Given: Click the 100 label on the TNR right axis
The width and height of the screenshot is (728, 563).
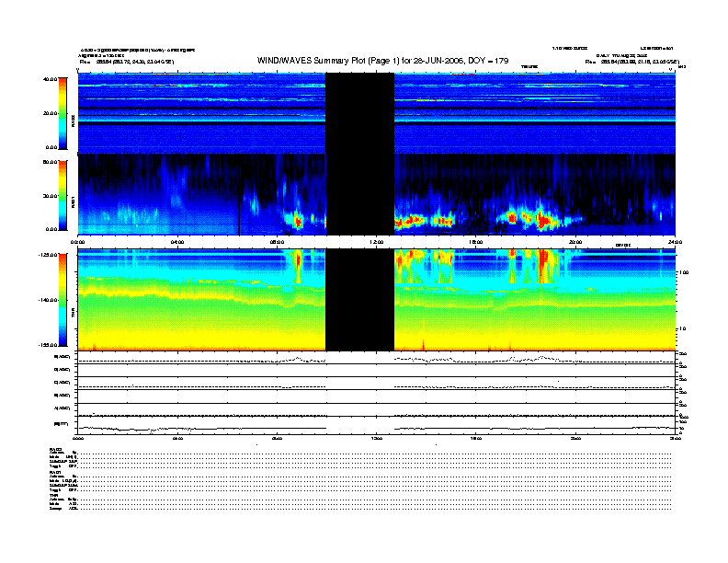Looking at the screenshot, I should click(x=684, y=272).
